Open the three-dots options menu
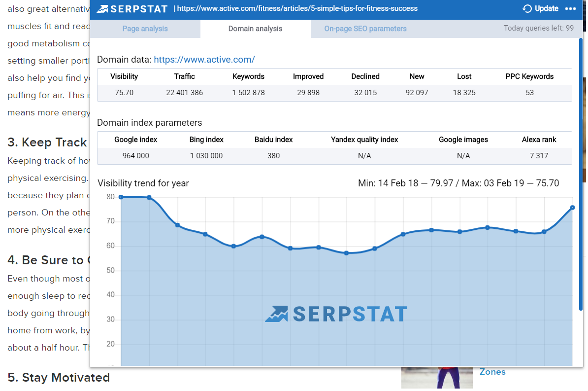 [x=570, y=8]
